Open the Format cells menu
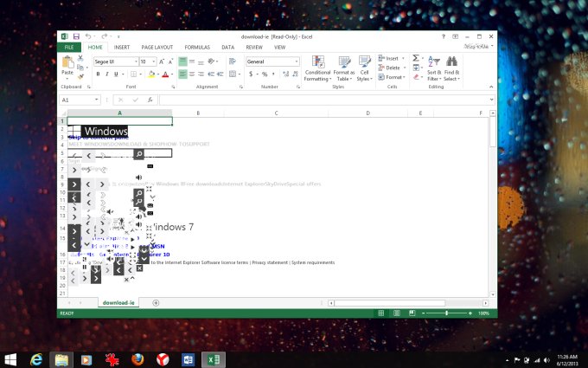588x368 pixels. tap(392, 77)
